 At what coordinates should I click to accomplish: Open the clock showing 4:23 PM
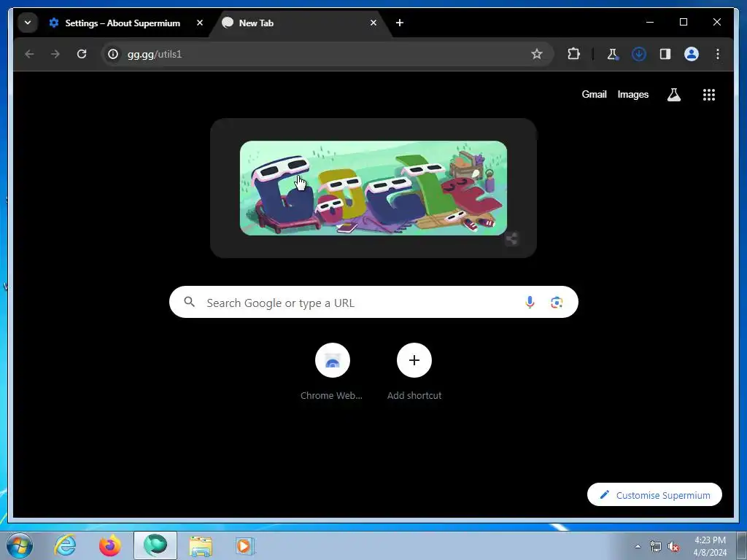710,546
